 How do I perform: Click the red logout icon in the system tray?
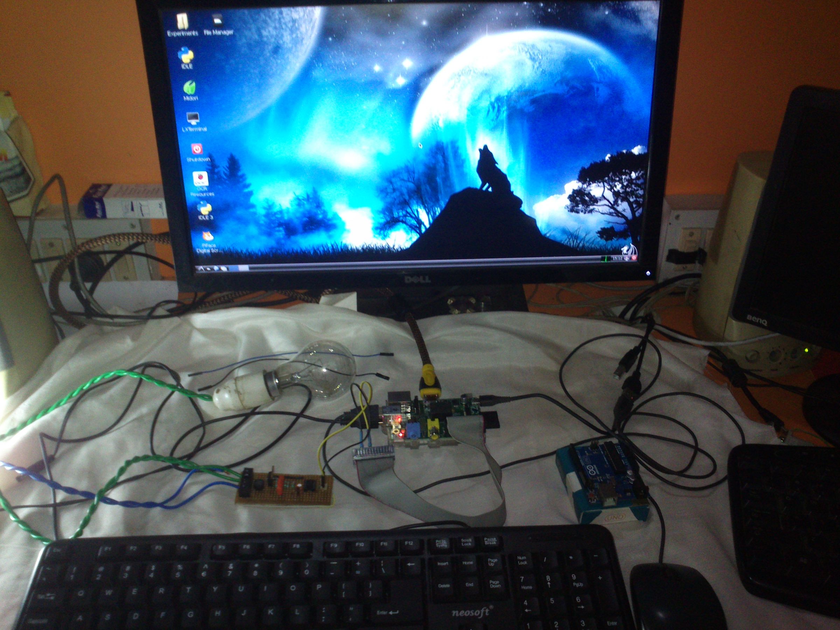tap(635, 258)
